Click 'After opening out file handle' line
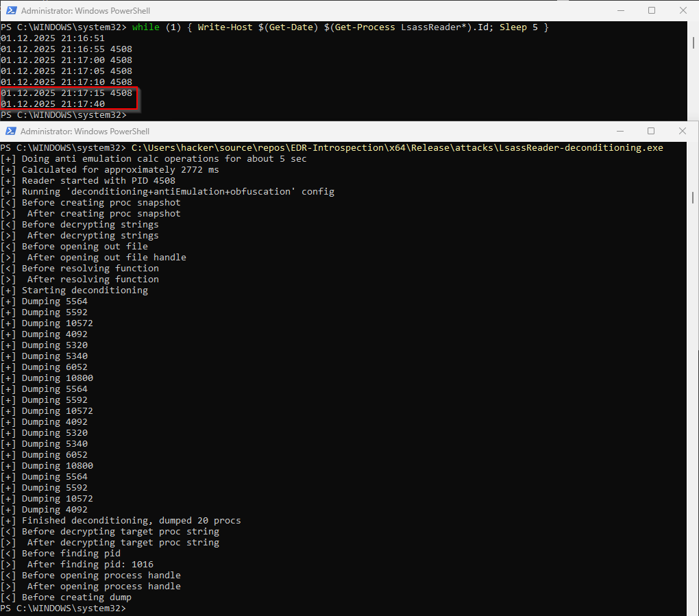This screenshot has height=616, width=699. (x=93, y=257)
